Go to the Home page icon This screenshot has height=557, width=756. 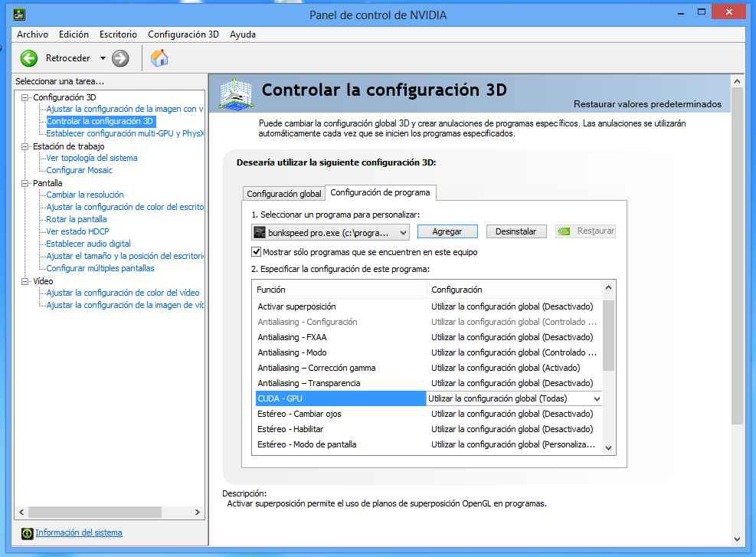159,58
